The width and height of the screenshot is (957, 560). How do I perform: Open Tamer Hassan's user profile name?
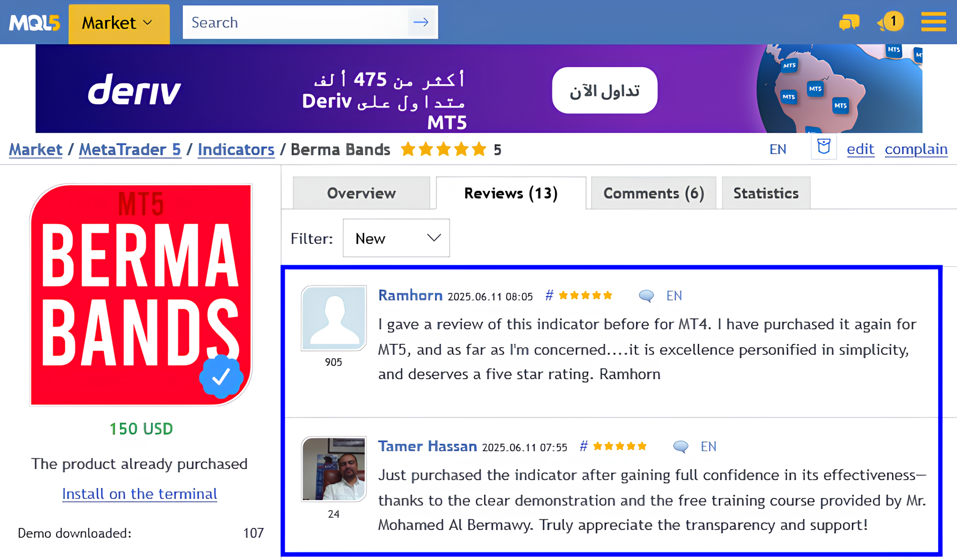point(427,446)
